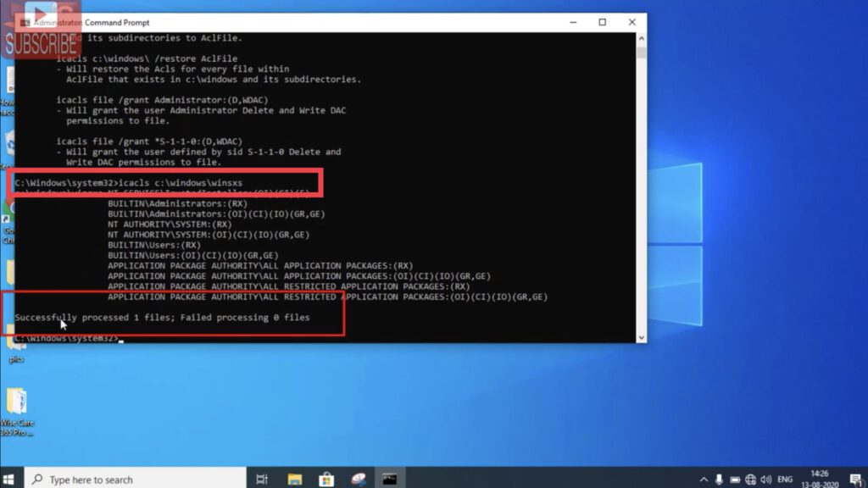
Task: Maximize the Command Prompt window
Action: (x=603, y=22)
